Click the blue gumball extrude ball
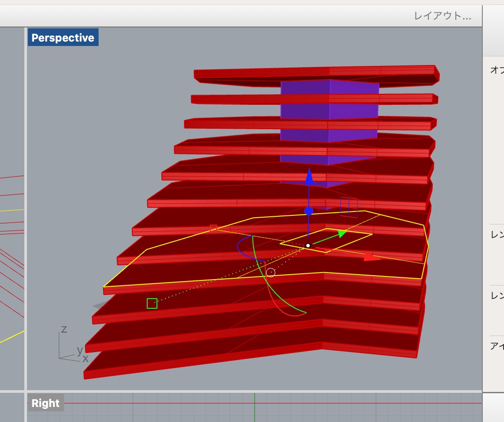Viewport: 504px width, 422px height. point(309,211)
